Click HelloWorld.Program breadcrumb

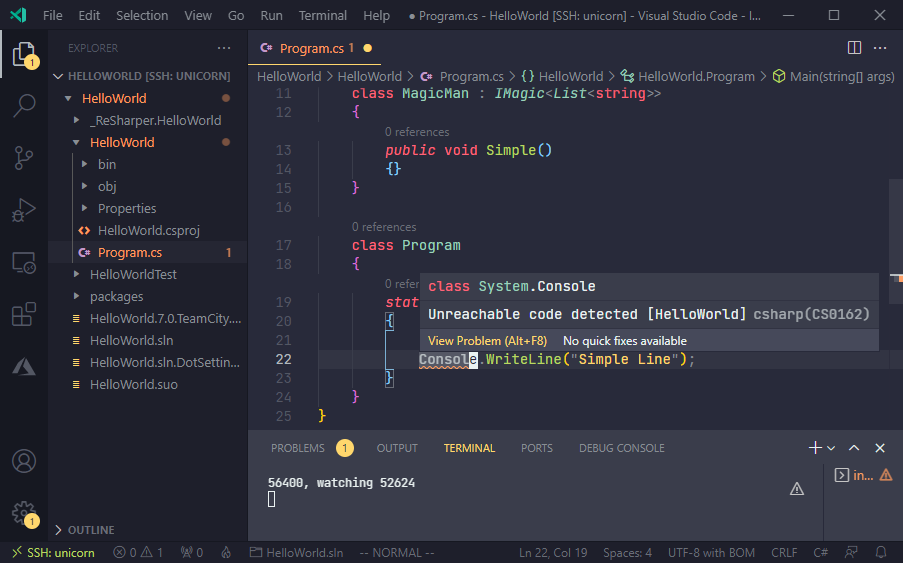point(688,76)
